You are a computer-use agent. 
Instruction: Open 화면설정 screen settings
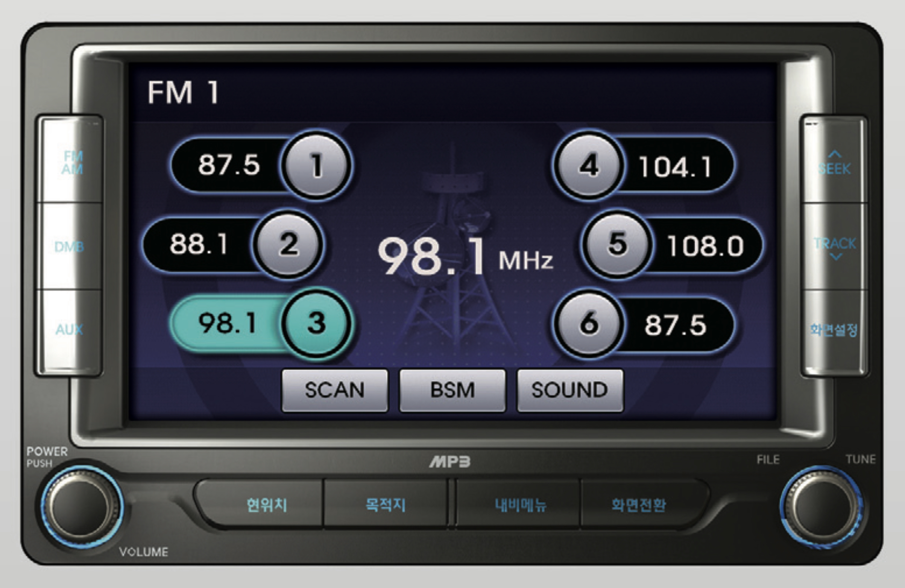(834, 330)
